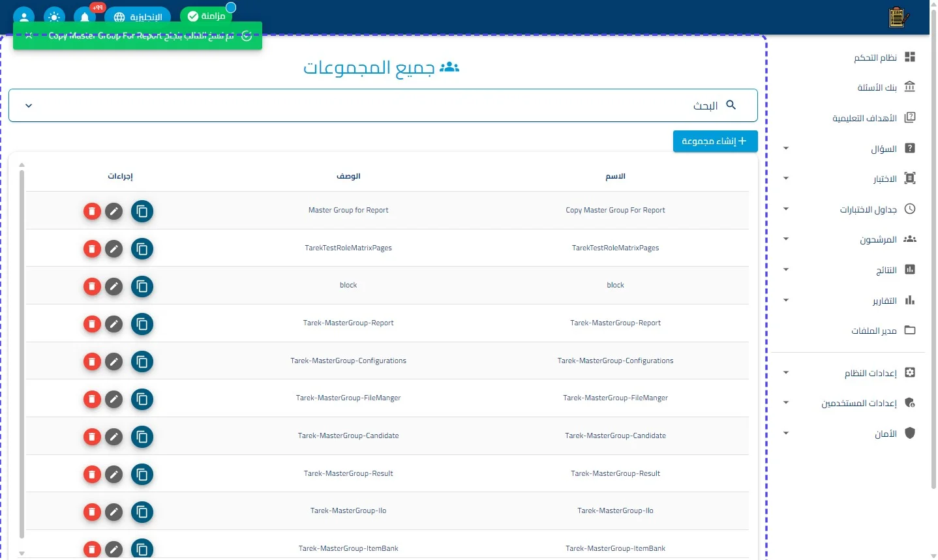
Task: Click the إنشاء مجموعة create group button
Action: coord(716,141)
